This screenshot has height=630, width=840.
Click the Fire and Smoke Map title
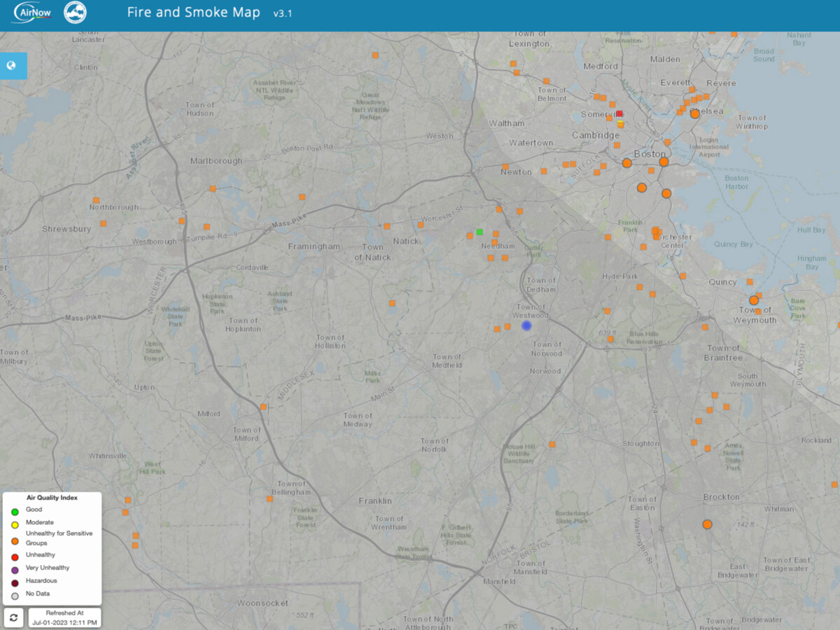193,13
